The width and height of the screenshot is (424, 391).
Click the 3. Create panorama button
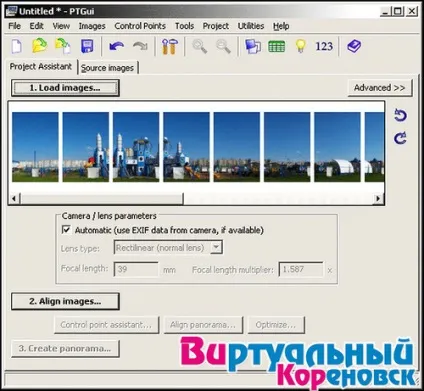tap(65, 349)
